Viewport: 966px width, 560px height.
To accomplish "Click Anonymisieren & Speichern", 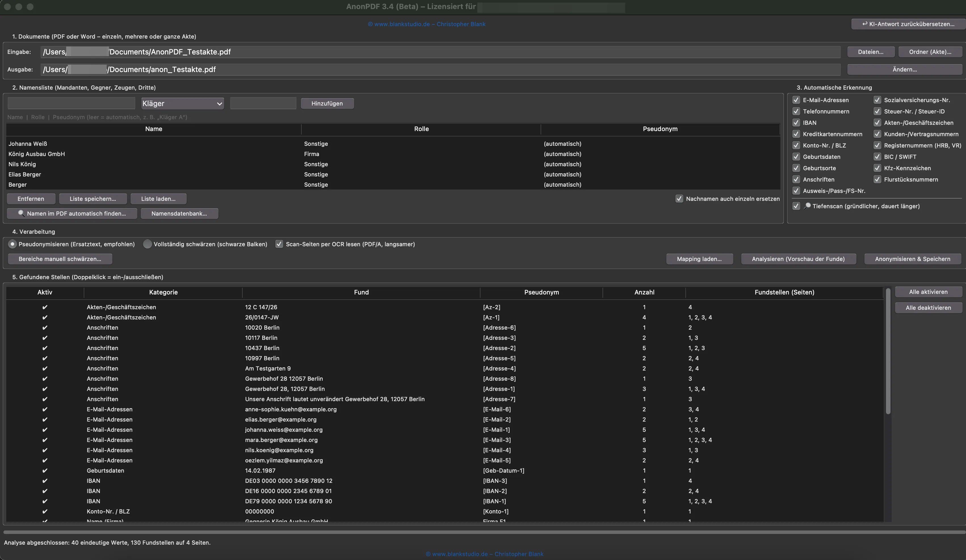I will pos(912,259).
